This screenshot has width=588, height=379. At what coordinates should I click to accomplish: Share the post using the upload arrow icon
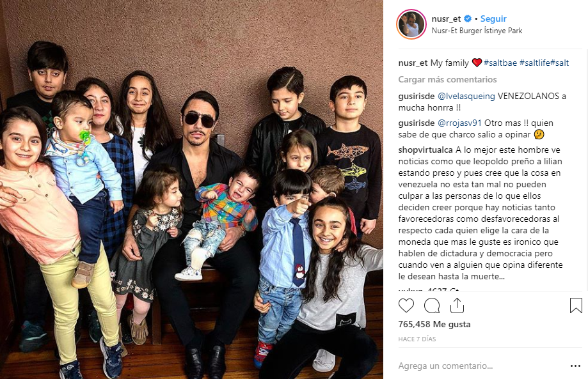(457, 306)
